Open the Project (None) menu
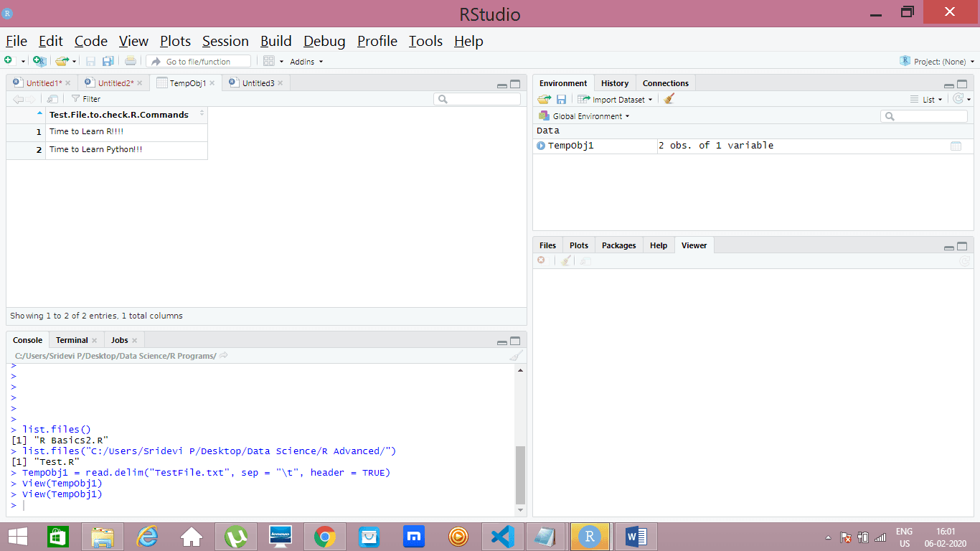The width and height of the screenshot is (980, 551). click(936, 62)
